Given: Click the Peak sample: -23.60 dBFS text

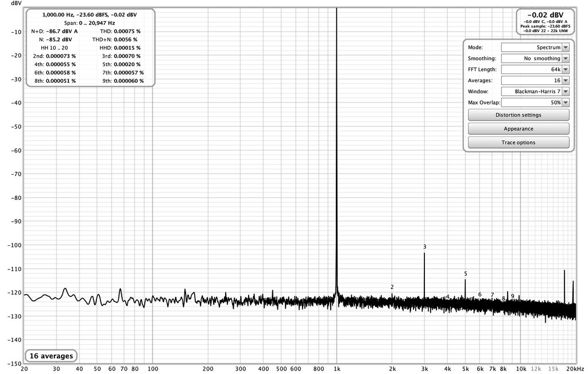Looking at the screenshot, I should coord(546,26).
